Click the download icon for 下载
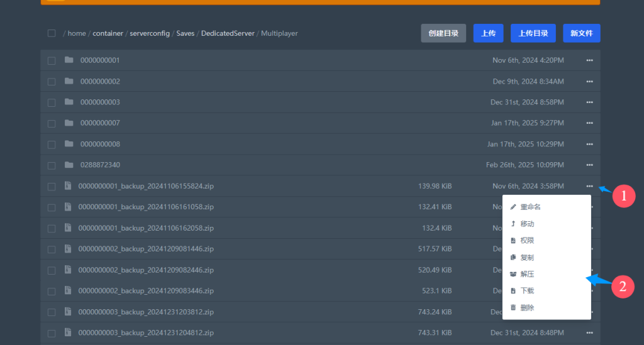This screenshot has width=644, height=345. (x=513, y=291)
